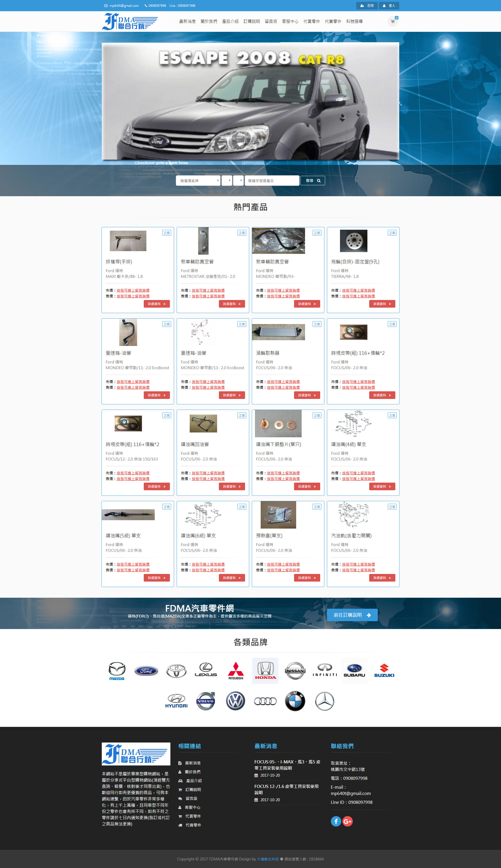Open 客服中心 in the top navigation
This screenshot has height=868, width=501.
click(x=290, y=21)
